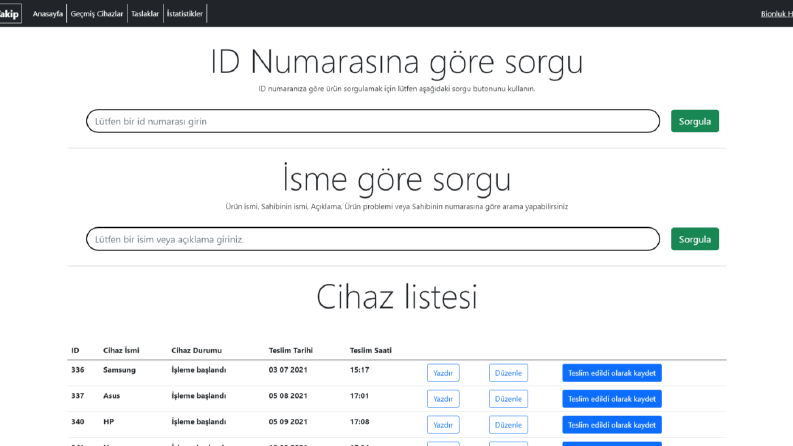The width and height of the screenshot is (793, 446).
Task: Click Düzenle for device 340 HP
Action: tap(508, 425)
